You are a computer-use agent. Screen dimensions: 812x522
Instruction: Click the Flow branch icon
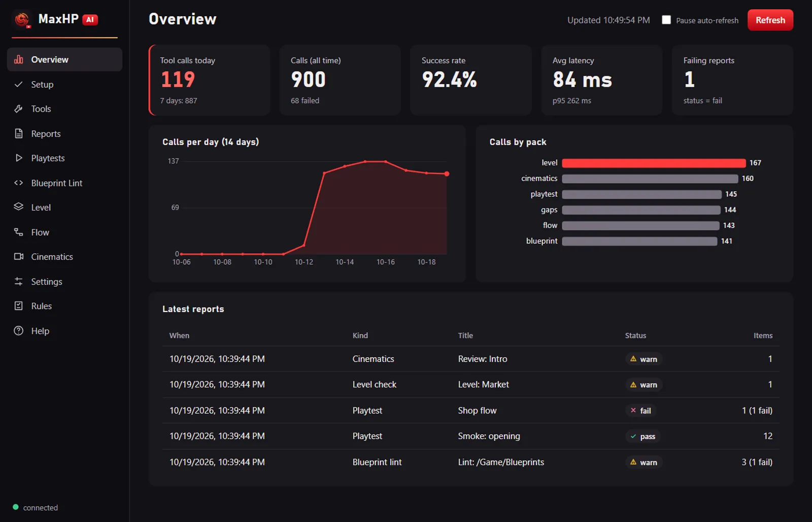click(x=19, y=232)
